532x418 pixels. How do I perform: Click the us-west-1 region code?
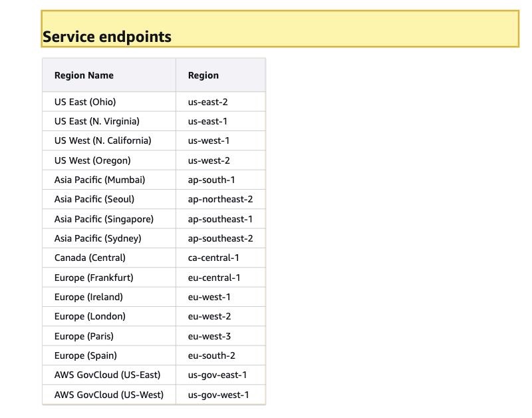pos(209,140)
